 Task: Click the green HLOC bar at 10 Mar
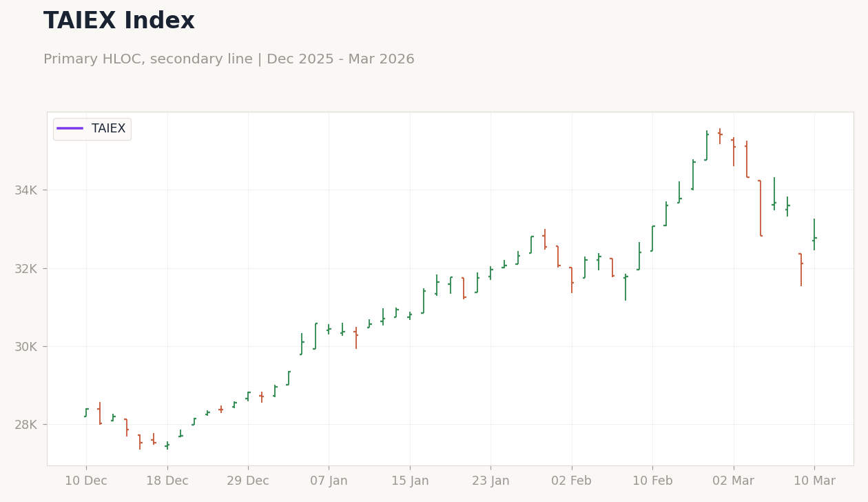814,234
